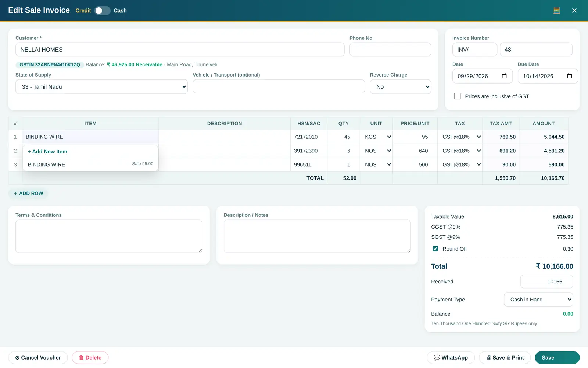This screenshot has height=368, width=588.
Task: Click the Phone No. field
Action: pyautogui.click(x=390, y=50)
